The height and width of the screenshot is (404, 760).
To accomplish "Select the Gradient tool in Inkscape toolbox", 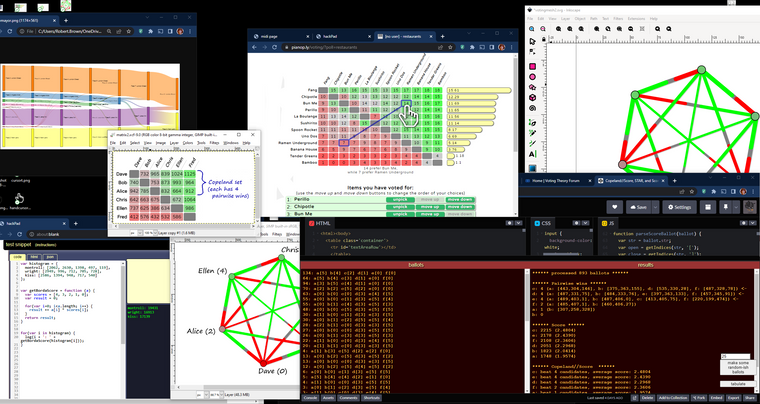I will coord(532,168).
